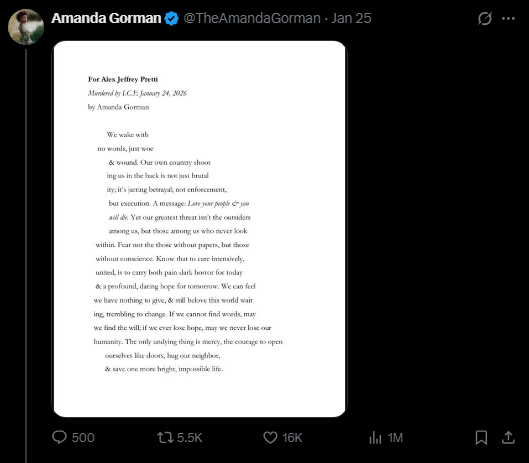Viewport: 529px width, 463px height.
Task: Click the 16K likes count
Action: [x=292, y=438]
